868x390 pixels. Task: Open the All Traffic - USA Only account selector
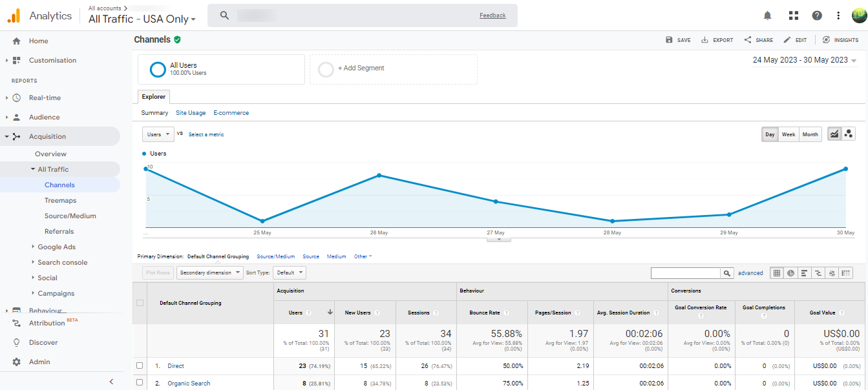[x=142, y=19]
